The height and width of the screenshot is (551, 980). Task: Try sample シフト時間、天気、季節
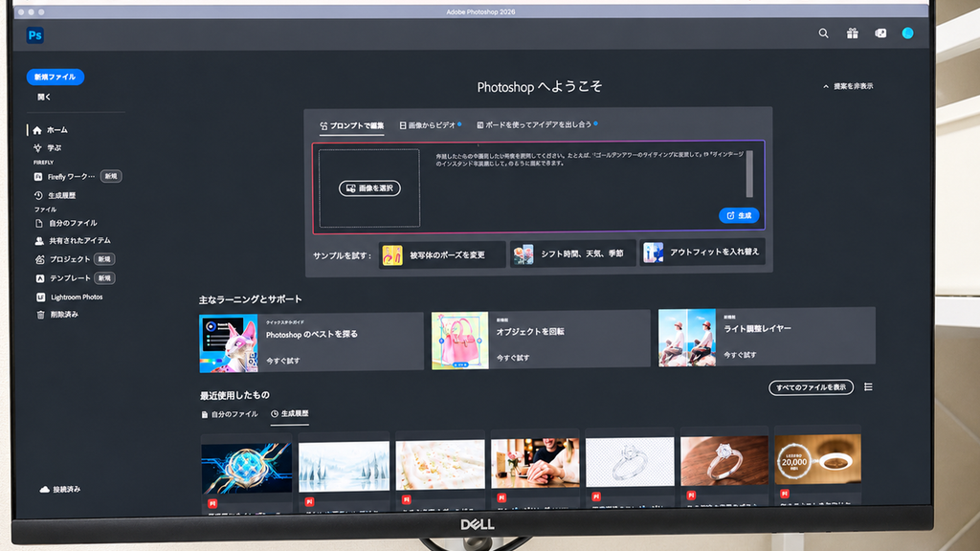572,253
